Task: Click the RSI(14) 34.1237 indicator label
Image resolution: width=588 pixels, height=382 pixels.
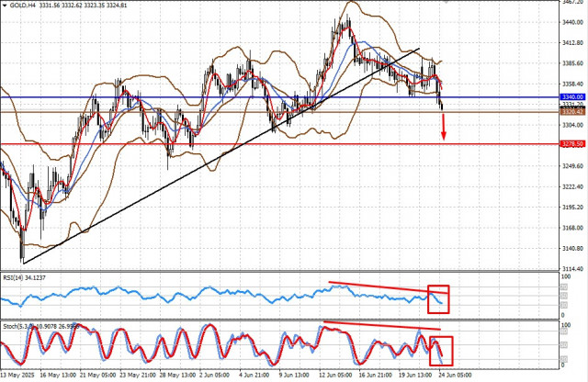Action: pos(25,278)
